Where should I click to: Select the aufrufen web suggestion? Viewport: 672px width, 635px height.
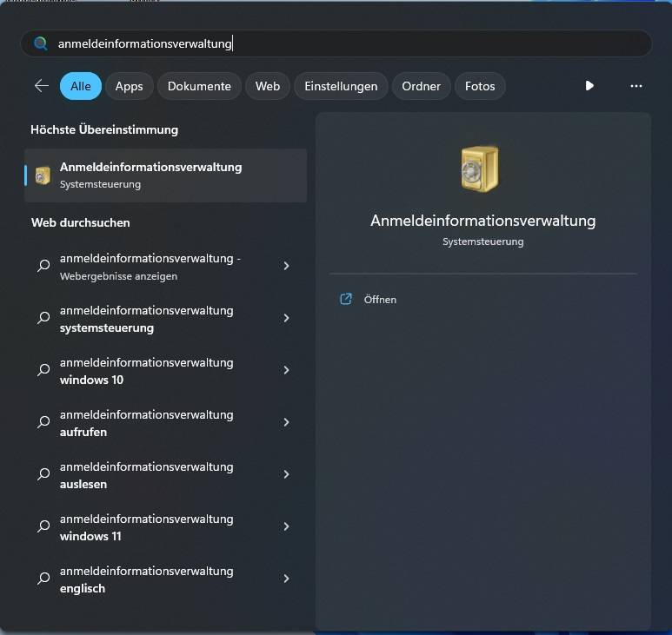pyautogui.click(x=166, y=423)
